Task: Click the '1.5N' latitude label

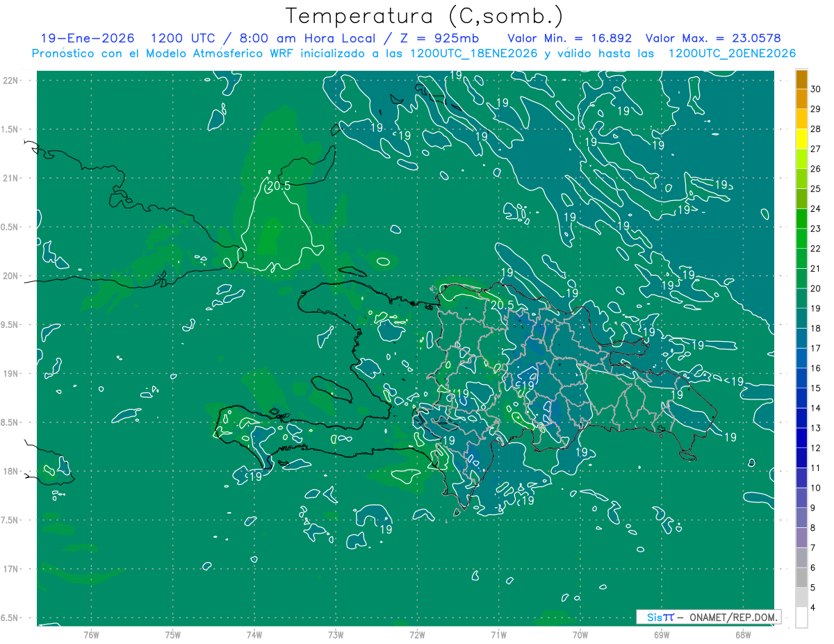Action: point(10,129)
